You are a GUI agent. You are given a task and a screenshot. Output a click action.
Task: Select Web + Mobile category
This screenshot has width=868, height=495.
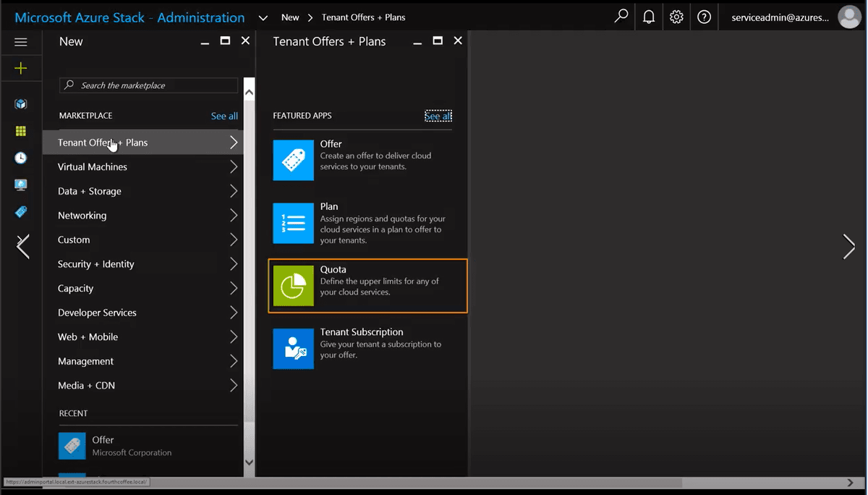142,337
